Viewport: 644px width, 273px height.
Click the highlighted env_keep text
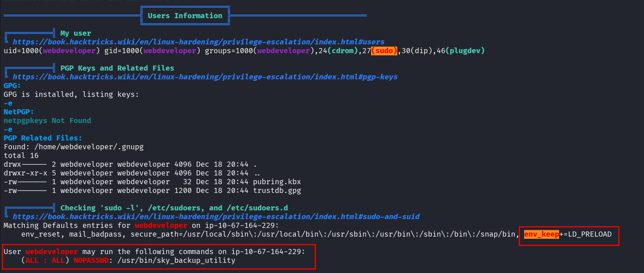point(541,234)
